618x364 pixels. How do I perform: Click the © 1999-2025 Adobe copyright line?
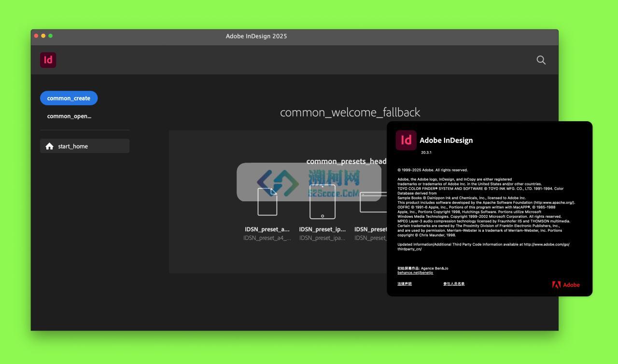433,170
